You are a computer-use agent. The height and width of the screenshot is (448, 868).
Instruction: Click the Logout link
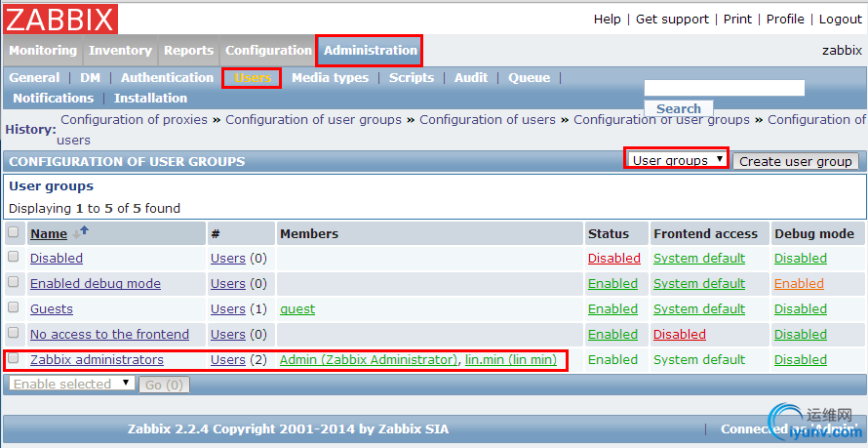(x=841, y=20)
